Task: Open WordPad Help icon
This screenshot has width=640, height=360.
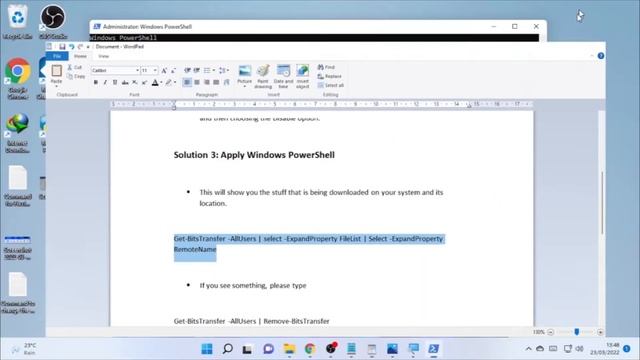Action: pyautogui.click(x=601, y=56)
